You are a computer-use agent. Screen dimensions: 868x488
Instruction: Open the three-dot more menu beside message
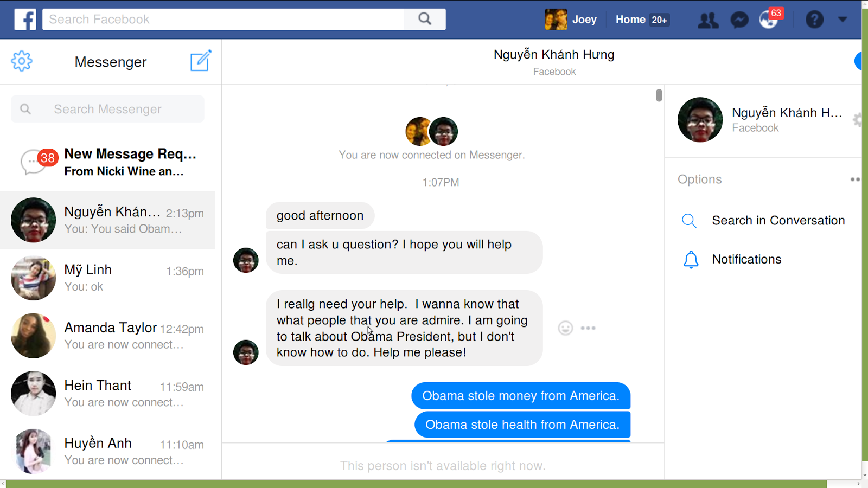pyautogui.click(x=588, y=328)
